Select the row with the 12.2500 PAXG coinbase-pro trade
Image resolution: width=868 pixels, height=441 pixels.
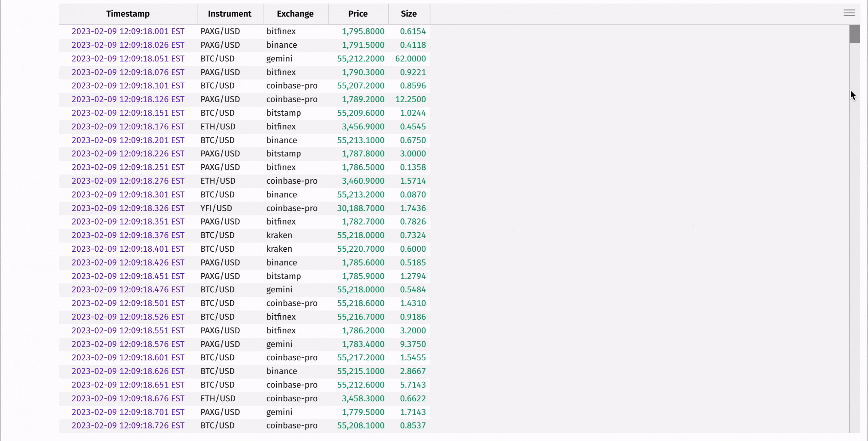[292, 99]
